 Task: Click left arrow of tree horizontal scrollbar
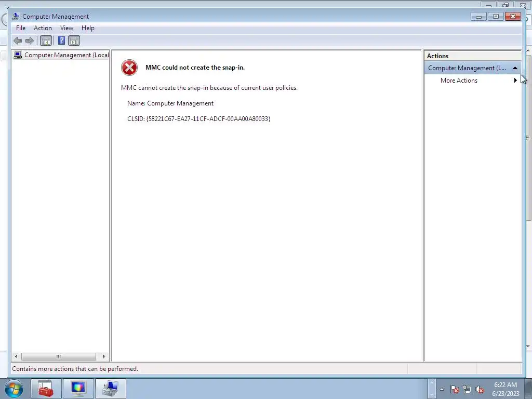point(16,356)
